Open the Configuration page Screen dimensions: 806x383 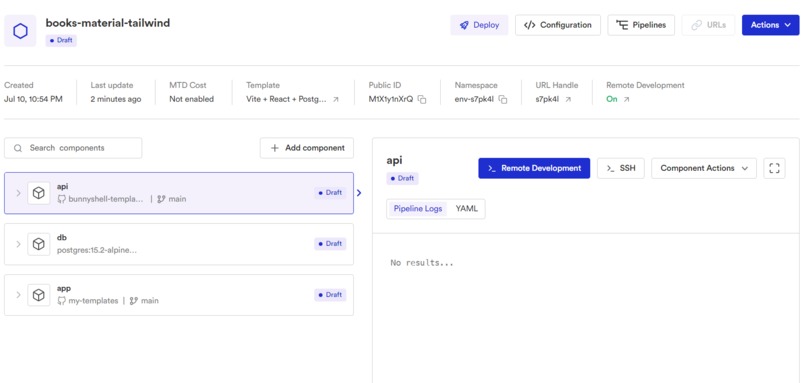click(x=558, y=25)
